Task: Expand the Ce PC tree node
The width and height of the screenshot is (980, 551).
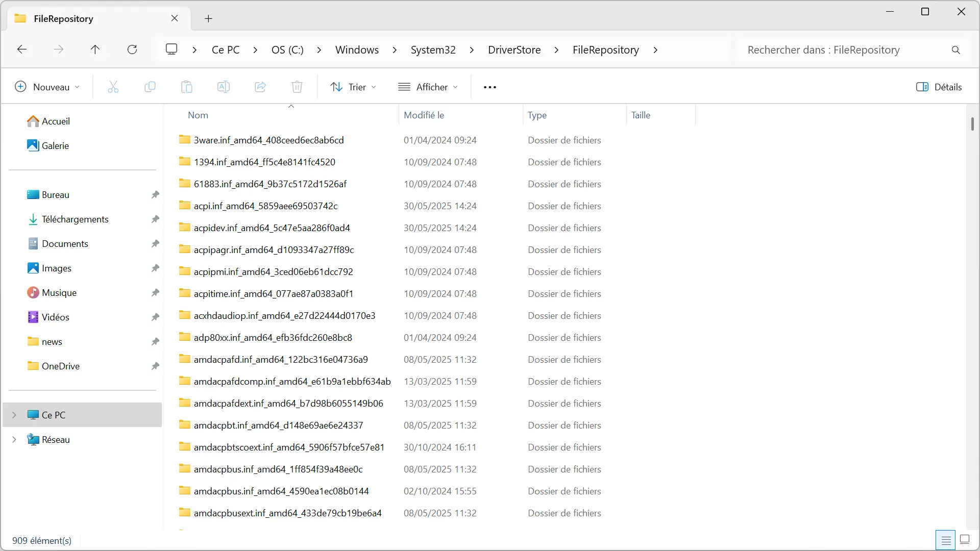Action: click(x=14, y=415)
